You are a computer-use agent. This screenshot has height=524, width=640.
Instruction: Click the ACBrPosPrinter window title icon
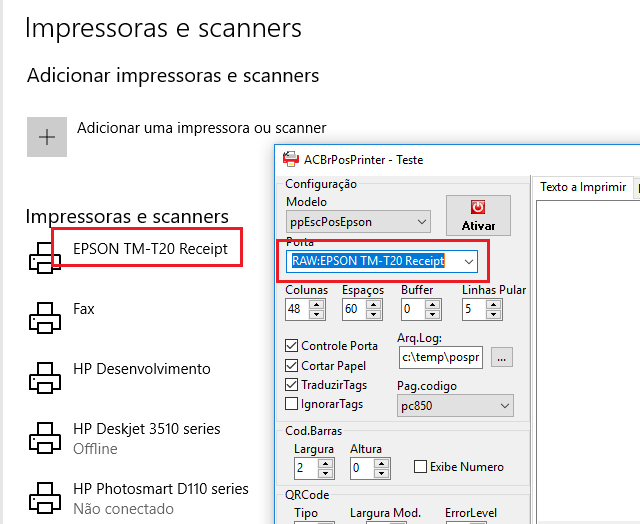pyautogui.click(x=291, y=159)
